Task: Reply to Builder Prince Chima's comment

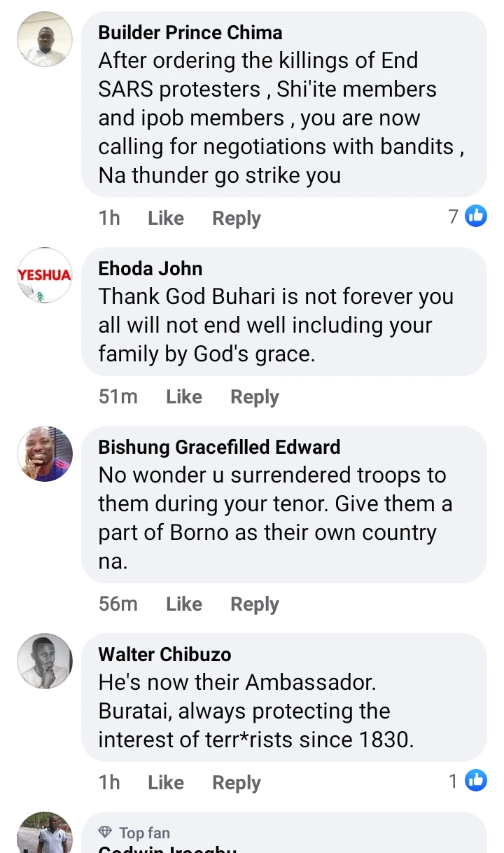Action: click(x=236, y=219)
